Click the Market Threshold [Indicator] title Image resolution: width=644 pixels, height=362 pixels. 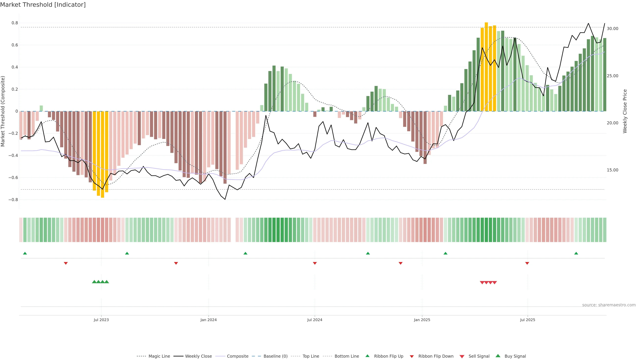point(43,5)
